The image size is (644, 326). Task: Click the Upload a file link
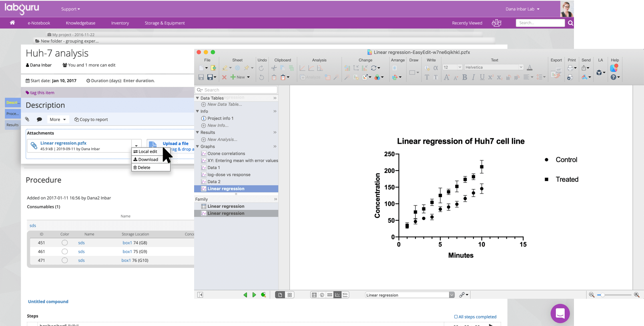tap(175, 143)
